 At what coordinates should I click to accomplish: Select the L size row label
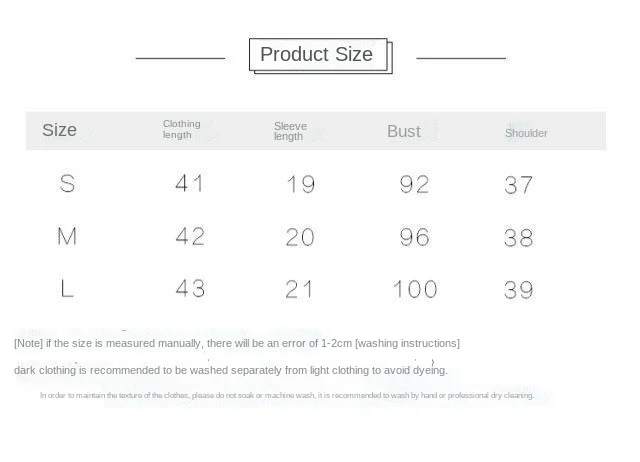pyautogui.click(x=67, y=289)
